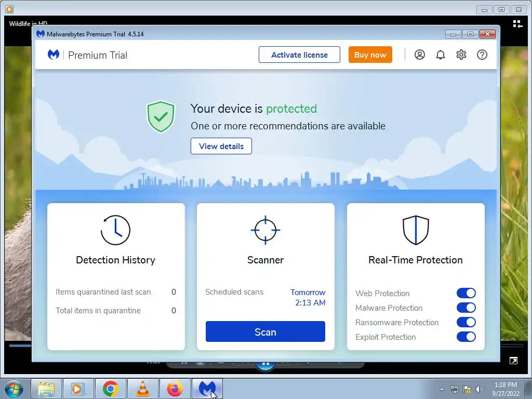Click the Real-Time Protection shield icon
Image resolution: width=532 pixels, height=399 pixels.
[416, 230]
